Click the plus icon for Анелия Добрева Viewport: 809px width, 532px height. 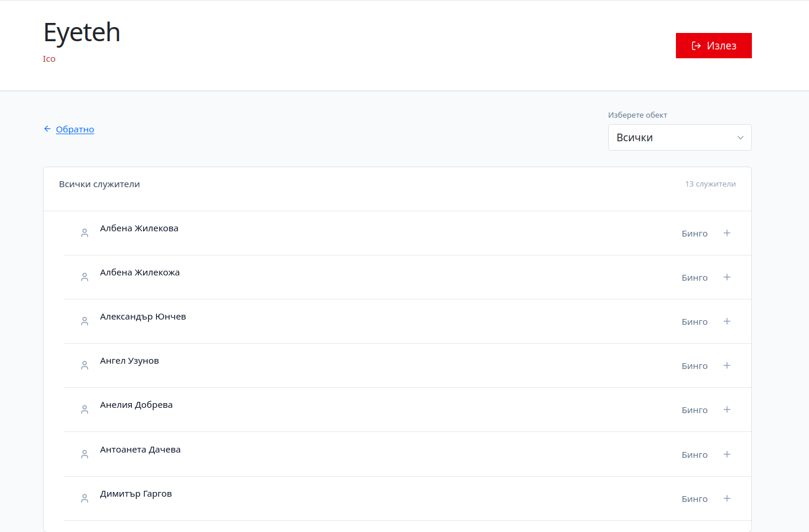[x=727, y=410]
